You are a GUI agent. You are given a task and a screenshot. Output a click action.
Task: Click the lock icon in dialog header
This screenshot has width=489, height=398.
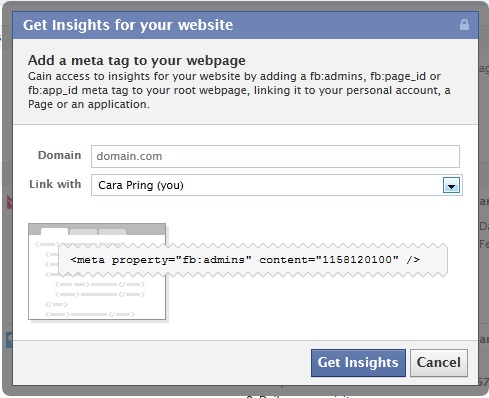pyautogui.click(x=464, y=25)
